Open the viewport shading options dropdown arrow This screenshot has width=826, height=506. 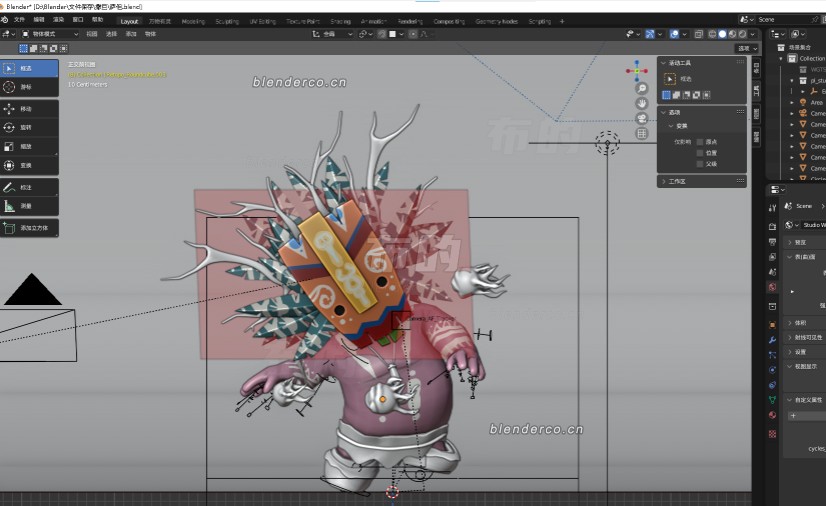[x=753, y=34]
